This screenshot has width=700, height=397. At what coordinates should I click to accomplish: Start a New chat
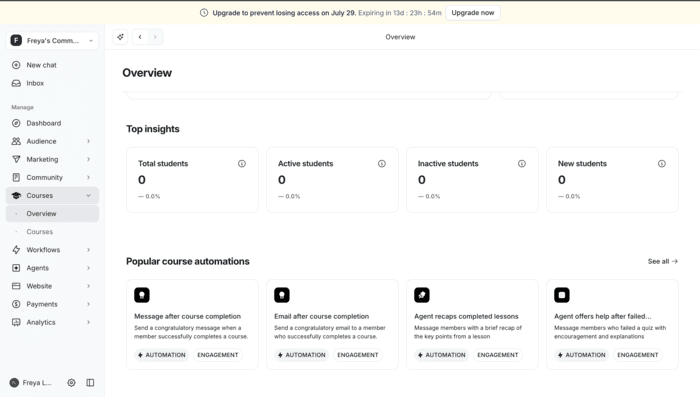pos(52,65)
